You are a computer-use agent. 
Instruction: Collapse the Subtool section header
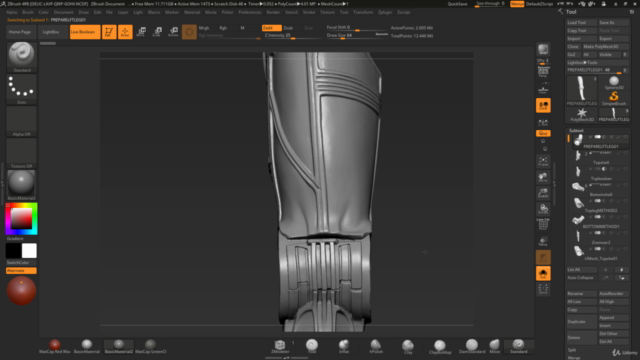click(x=576, y=131)
